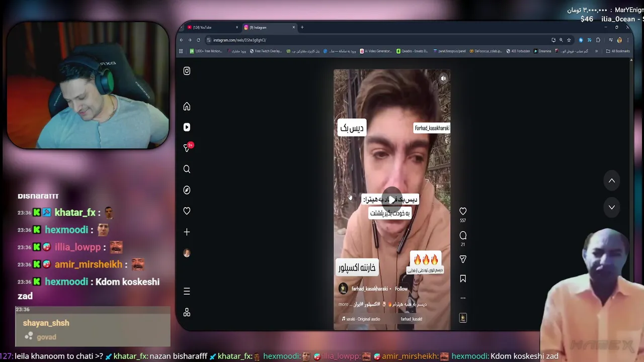Open 'DeFooocus_colab' bookmark
Image resolution: width=644 pixels, height=362 pixels.
click(486, 51)
